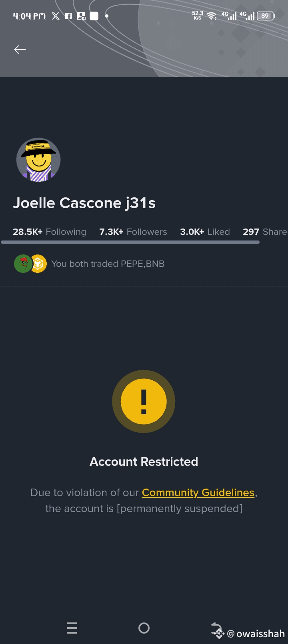The width and height of the screenshot is (288, 644).
Task: Tap the battery level indicator
Action: [266, 16]
